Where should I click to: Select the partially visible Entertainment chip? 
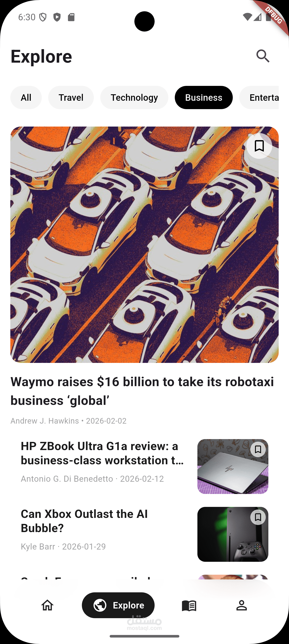point(259,98)
